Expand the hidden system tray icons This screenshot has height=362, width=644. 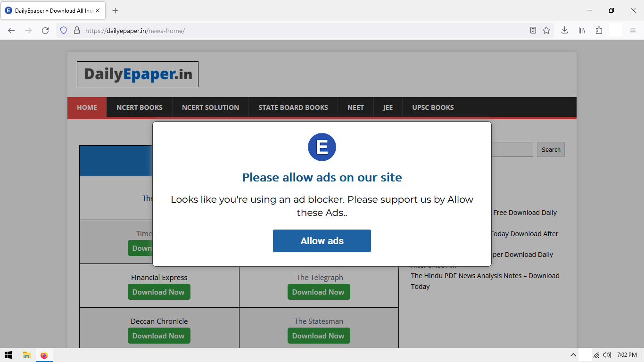[x=573, y=355]
